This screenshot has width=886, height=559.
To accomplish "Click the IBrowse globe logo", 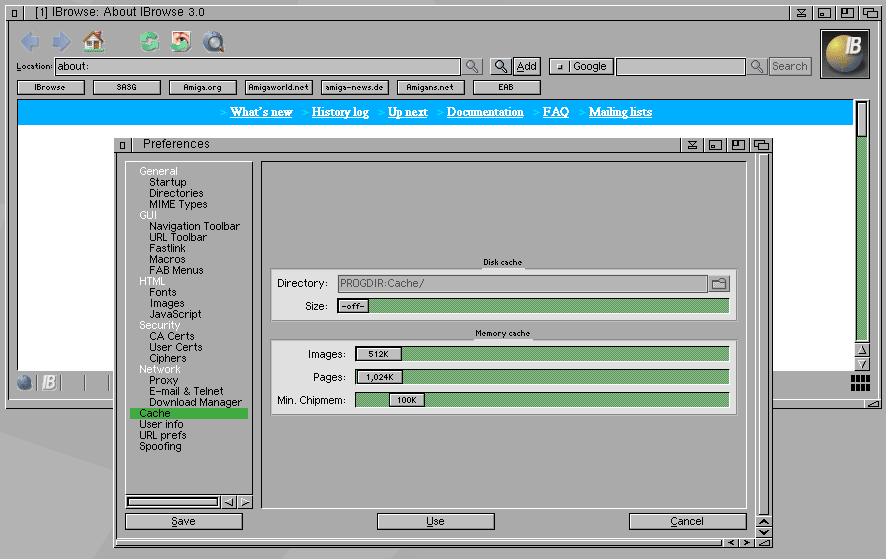I will click(845, 54).
